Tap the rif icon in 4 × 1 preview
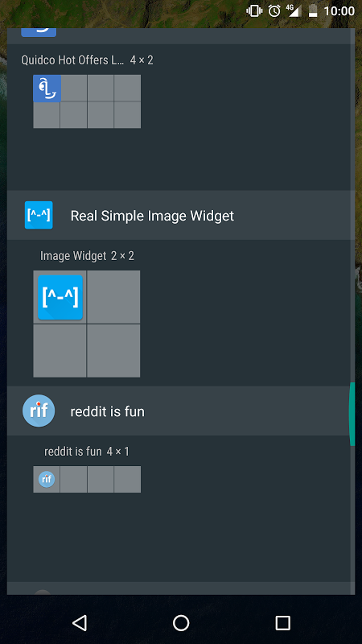Viewport: 362px width, 644px height. (x=46, y=479)
